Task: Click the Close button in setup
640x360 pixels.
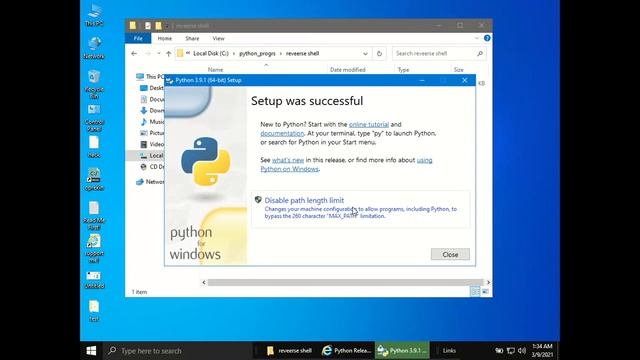Action: (450, 254)
